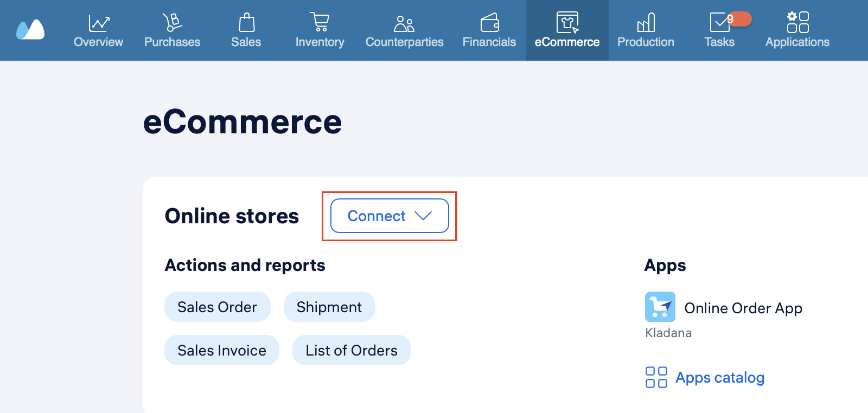Open the Shipment action

pyautogui.click(x=329, y=307)
